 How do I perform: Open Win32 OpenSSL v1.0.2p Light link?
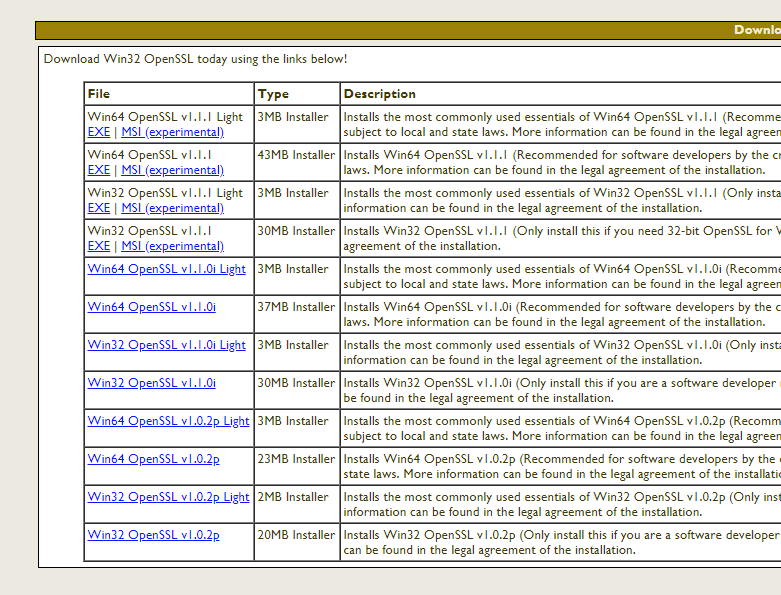tap(168, 497)
